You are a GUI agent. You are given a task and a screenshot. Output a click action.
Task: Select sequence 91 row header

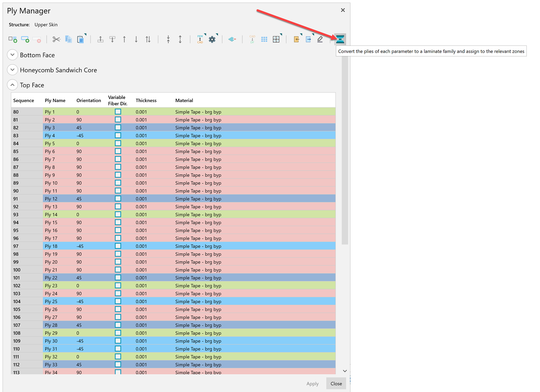27,199
